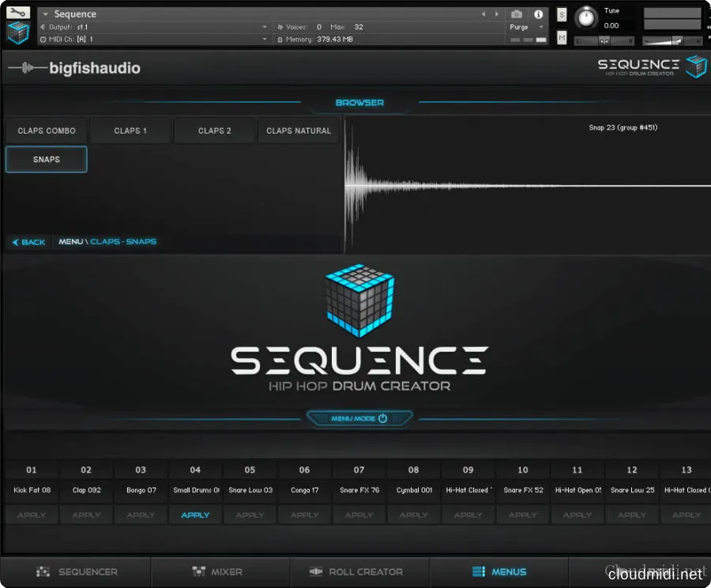The width and height of the screenshot is (711, 588).
Task: Solo the instrument with the S button
Action: coord(561,13)
